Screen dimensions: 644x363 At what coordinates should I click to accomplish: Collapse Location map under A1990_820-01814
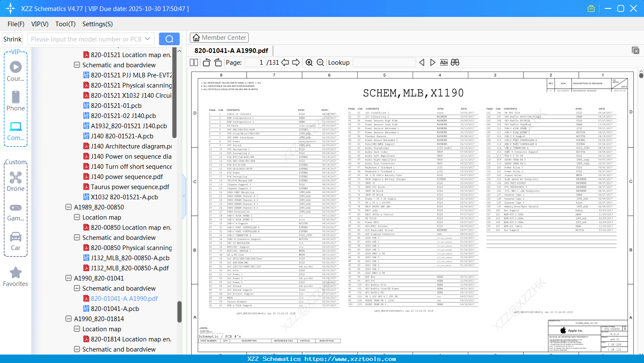77,329
